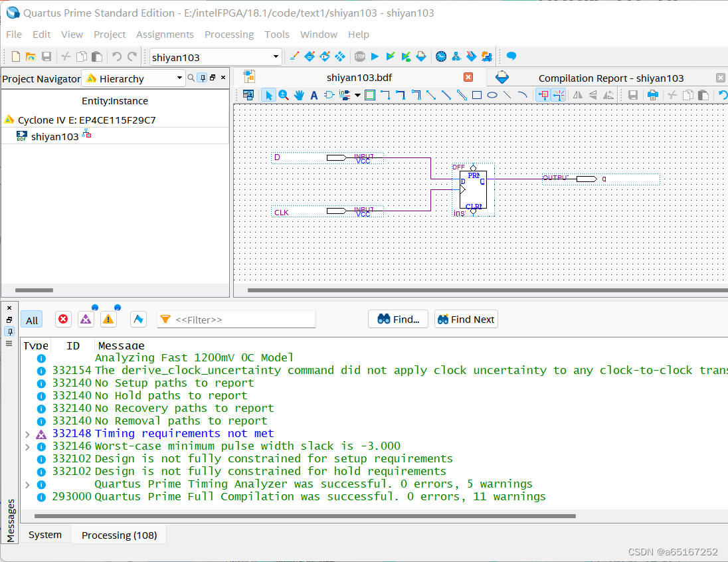Image resolution: width=728 pixels, height=562 pixels.
Task: Open the Pin tool dropdown arrow
Action: coord(357,95)
